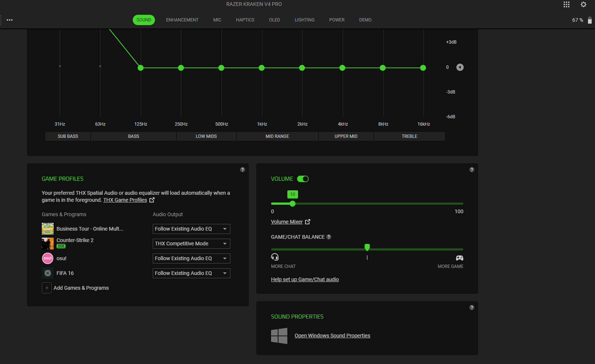The image size is (595, 364).
Task: Click the Add Games & Programs plus icon
Action: [47, 288]
